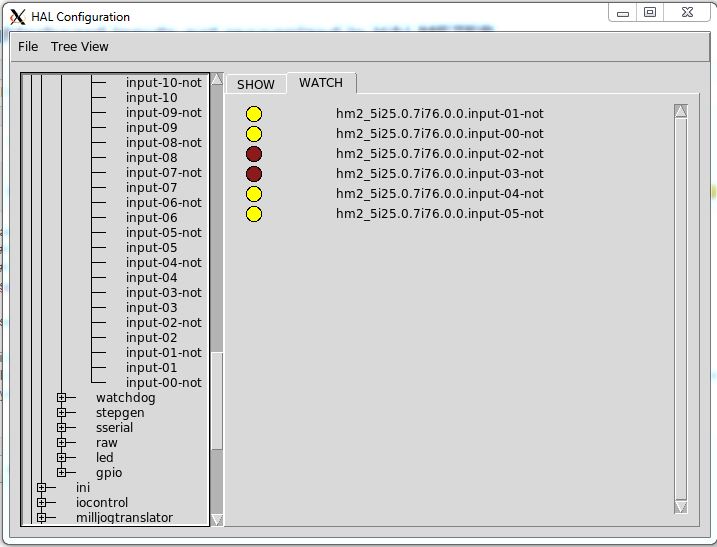
Task: Click the watch pane scrollbar up arrow
Action: (x=681, y=111)
